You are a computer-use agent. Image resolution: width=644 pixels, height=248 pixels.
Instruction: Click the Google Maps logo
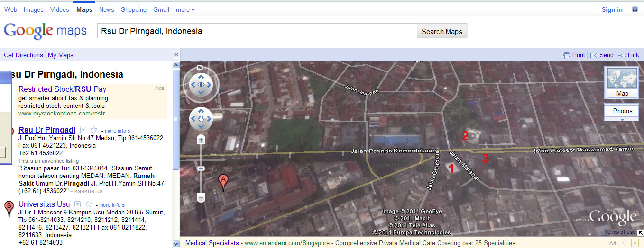(x=45, y=31)
